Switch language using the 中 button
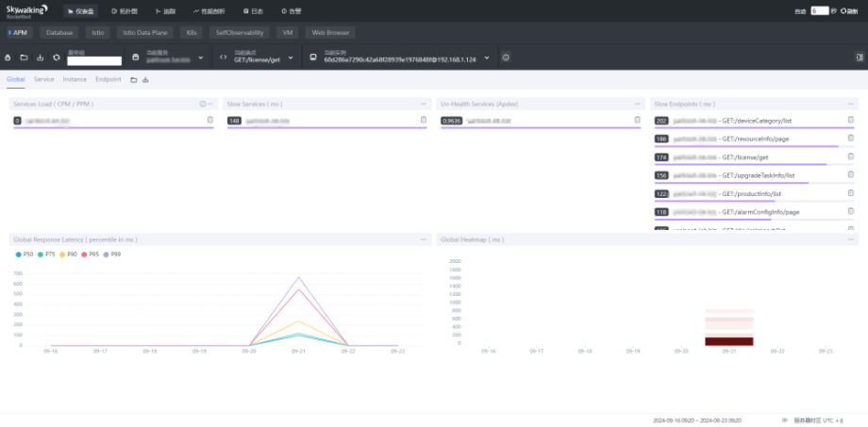The image size is (868, 427). click(x=784, y=421)
